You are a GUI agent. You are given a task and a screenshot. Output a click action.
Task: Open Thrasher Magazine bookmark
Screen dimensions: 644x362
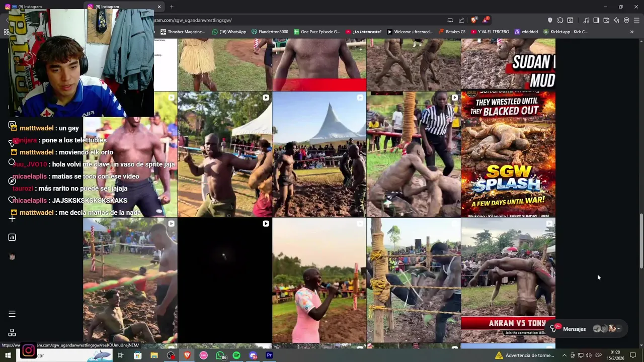(x=182, y=32)
